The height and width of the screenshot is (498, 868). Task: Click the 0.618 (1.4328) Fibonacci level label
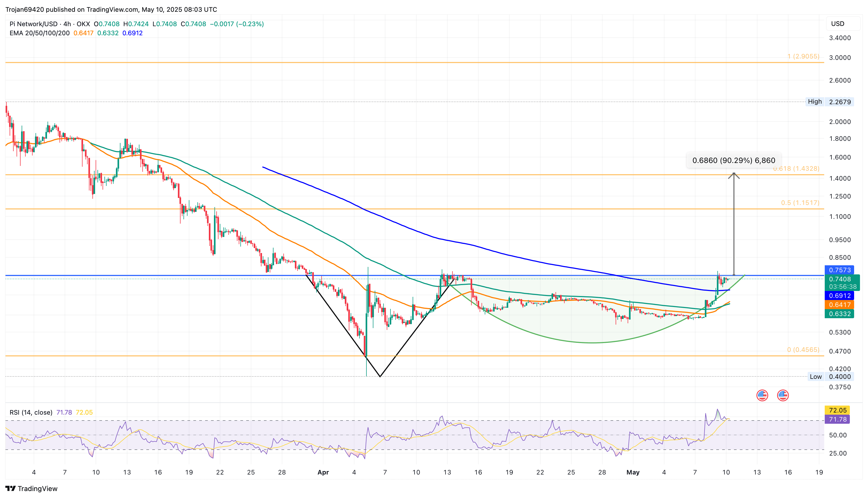pyautogui.click(x=796, y=169)
